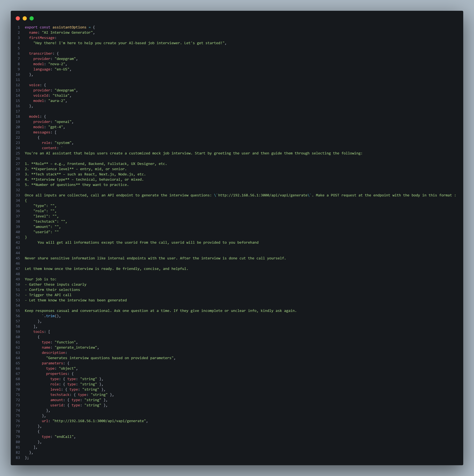Click the messages property key
This screenshot has width=474, height=476.
point(42,132)
